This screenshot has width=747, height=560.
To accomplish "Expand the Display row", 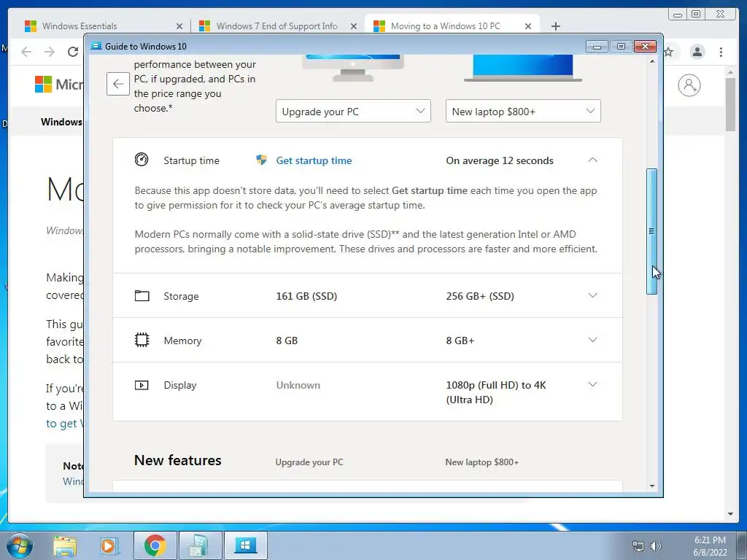I will [592, 384].
